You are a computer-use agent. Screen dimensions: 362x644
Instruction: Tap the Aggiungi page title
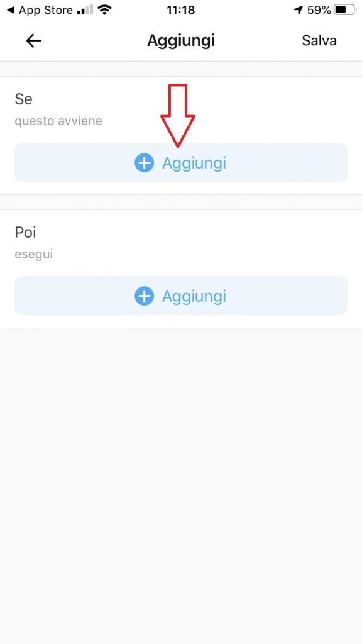pos(181,41)
